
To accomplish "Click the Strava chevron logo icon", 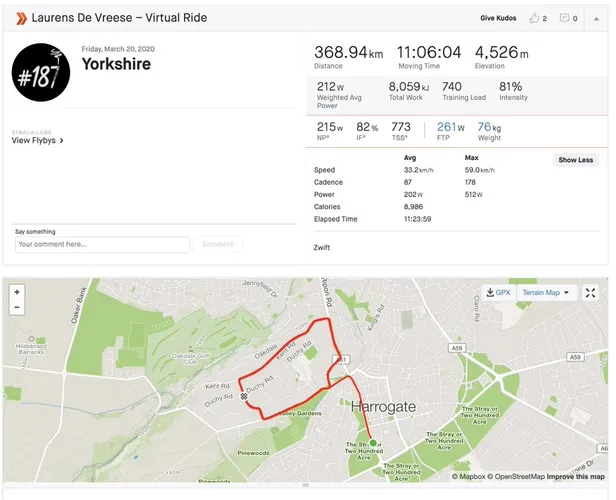I will 21,18.
